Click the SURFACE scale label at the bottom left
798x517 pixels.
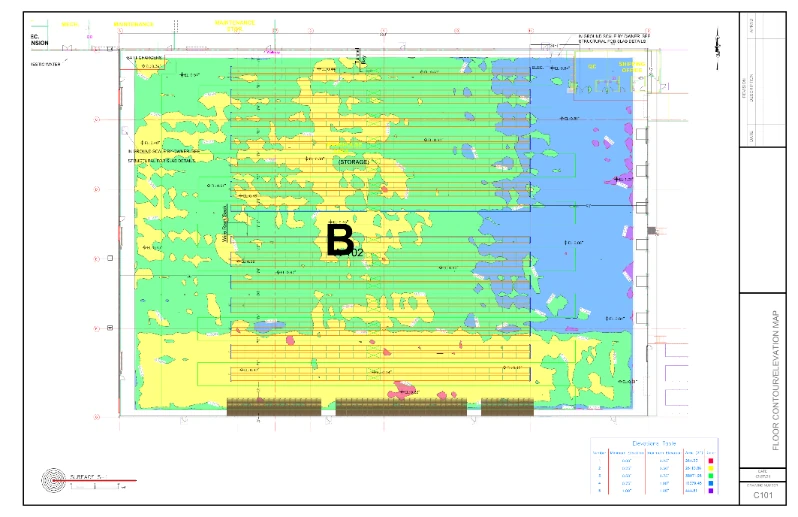pos(89,477)
